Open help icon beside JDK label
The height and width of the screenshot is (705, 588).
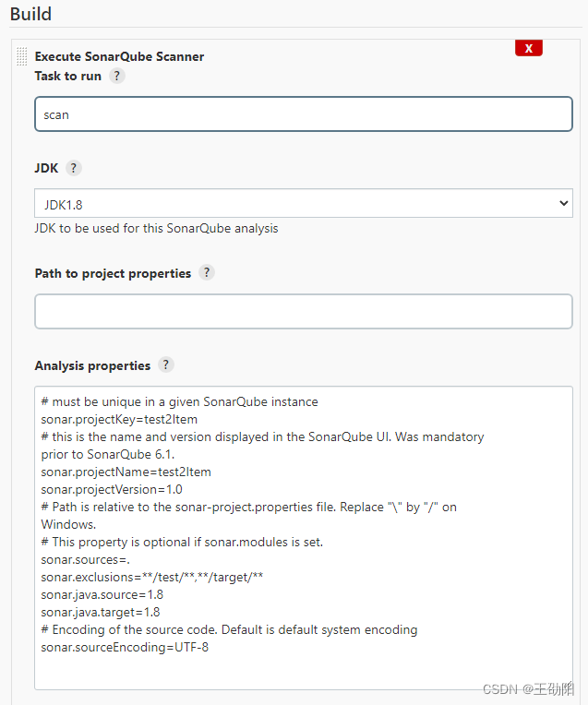[x=74, y=168]
